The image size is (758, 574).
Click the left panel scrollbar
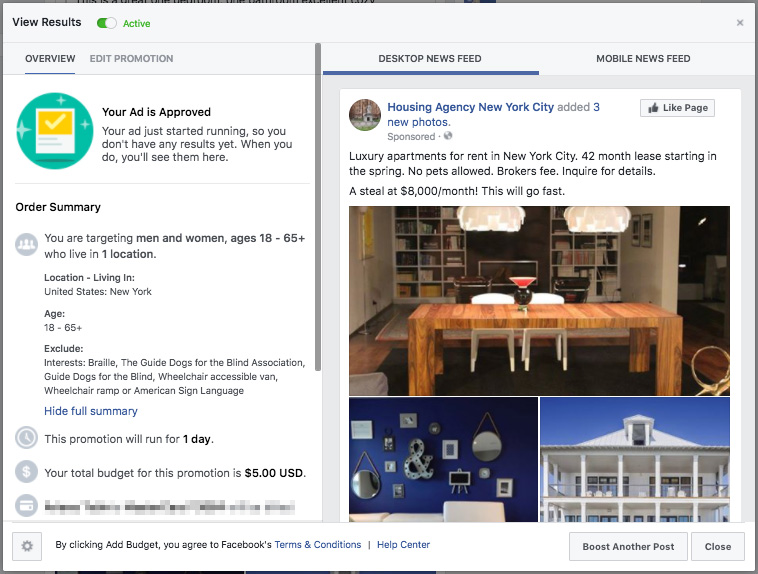pyautogui.click(x=318, y=207)
